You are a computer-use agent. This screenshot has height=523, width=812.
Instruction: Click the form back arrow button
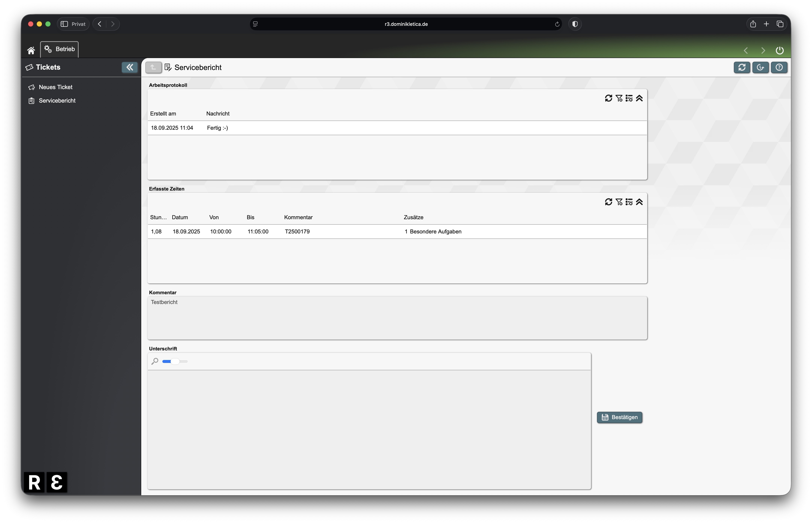coord(153,67)
